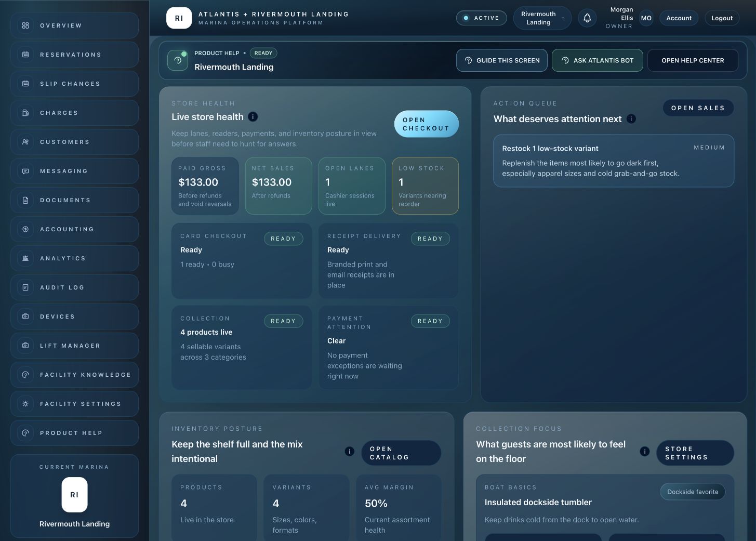This screenshot has width=756, height=541.
Task: Click the Lift Manager icon
Action: pyautogui.click(x=25, y=346)
